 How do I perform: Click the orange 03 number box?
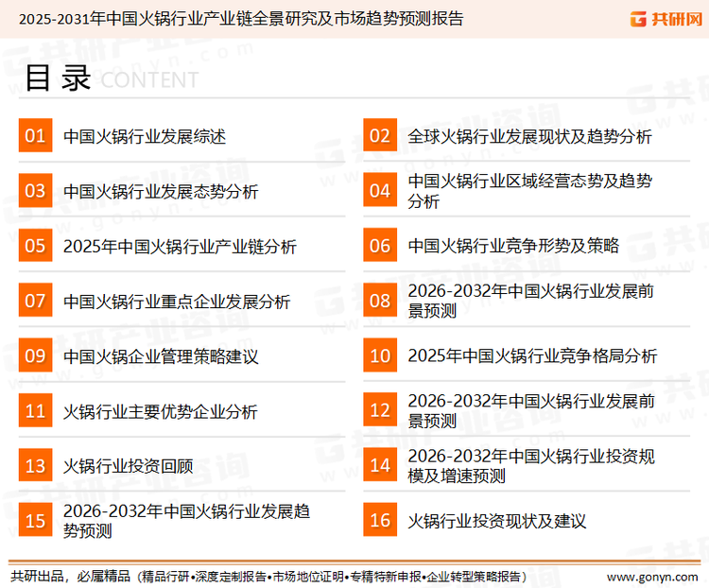click(35, 190)
